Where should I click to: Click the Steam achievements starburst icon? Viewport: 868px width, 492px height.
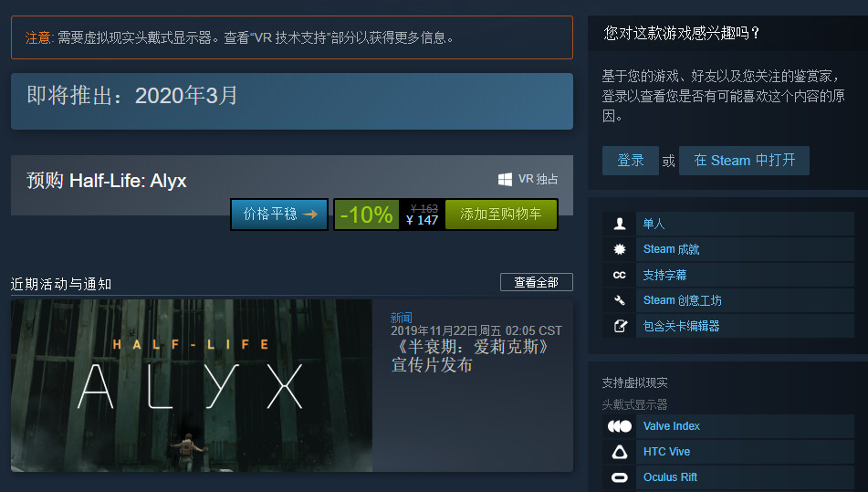(620, 249)
